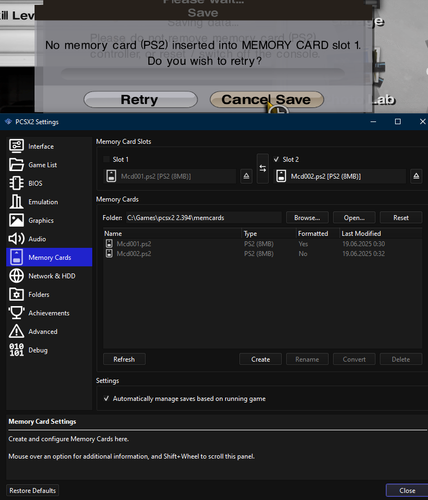The width and height of the screenshot is (428, 500).
Task: Click the 19.06.2025 0:30 modified date
Action: point(364,244)
